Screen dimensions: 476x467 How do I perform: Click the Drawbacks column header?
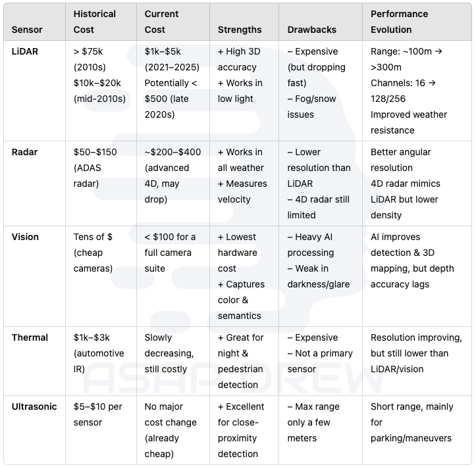coord(312,30)
